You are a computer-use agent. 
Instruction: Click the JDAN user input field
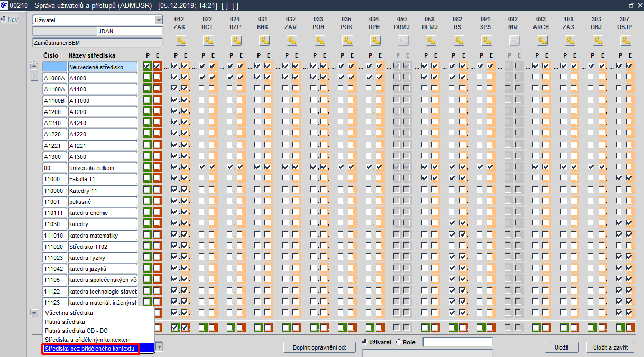click(x=130, y=31)
